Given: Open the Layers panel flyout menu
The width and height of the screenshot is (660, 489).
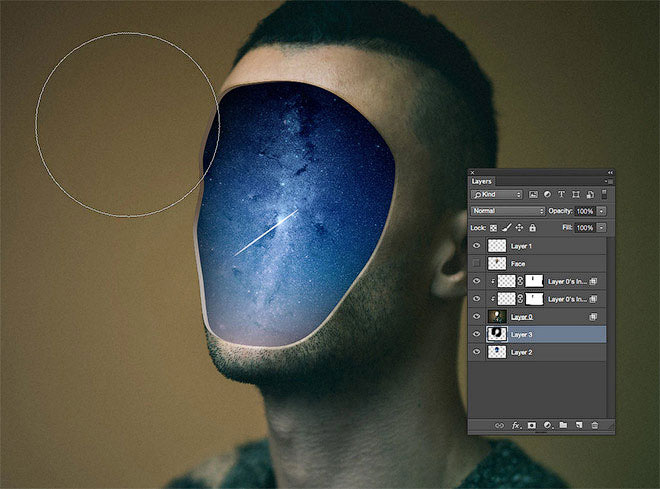Looking at the screenshot, I should point(605,181).
